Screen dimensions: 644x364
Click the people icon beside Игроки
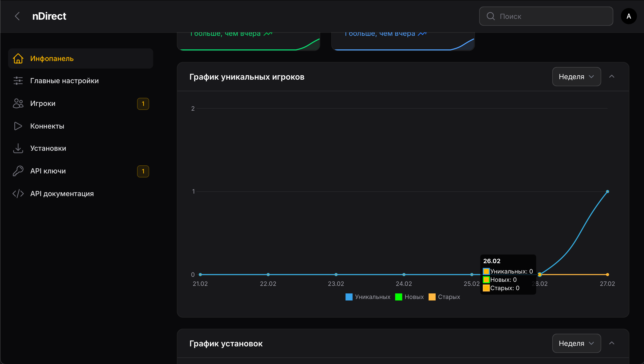[18, 103]
